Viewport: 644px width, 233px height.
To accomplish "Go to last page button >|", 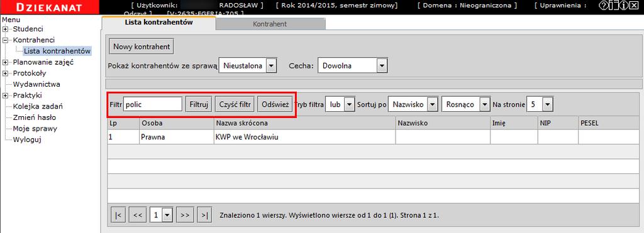I will [x=204, y=215].
